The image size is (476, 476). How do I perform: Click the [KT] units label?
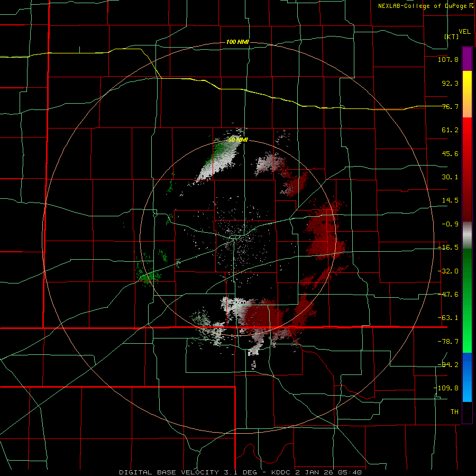(x=452, y=36)
